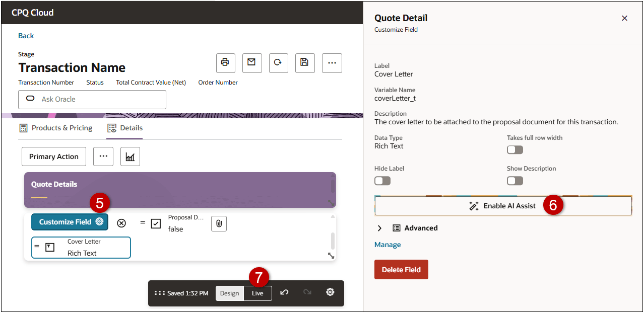Click the refresh icon button
644x313 pixels.
[278, 63]
